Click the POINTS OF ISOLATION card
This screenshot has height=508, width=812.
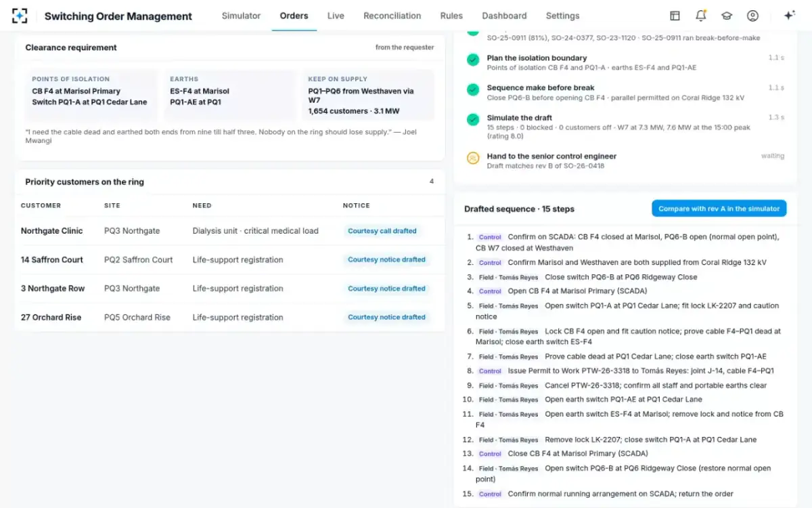coord(91,95)
